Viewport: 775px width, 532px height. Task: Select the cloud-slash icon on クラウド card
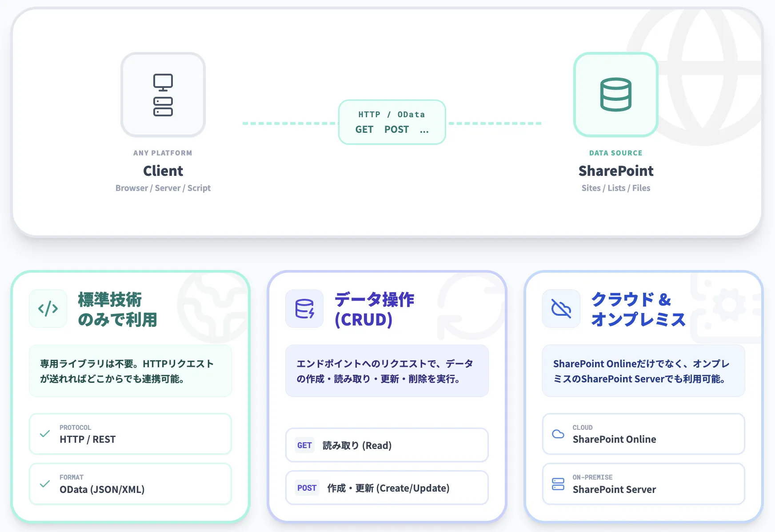[561, 308]
